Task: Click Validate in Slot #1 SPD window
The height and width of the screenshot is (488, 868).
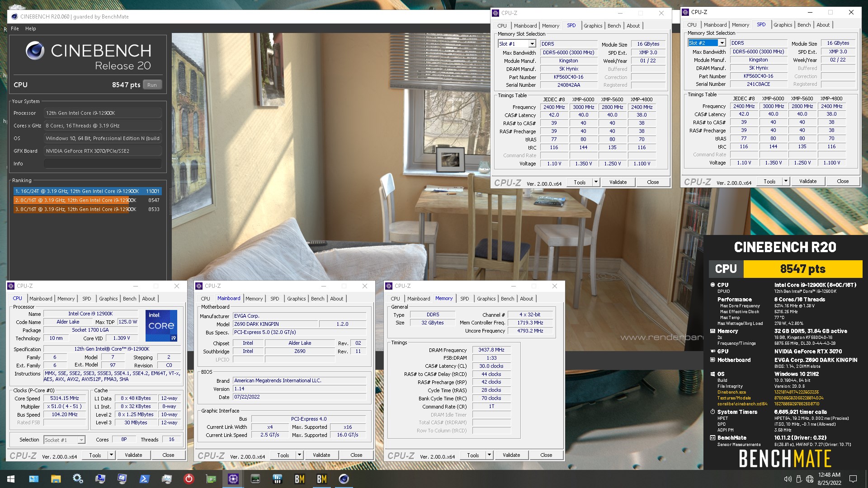Action: [618, 182]
